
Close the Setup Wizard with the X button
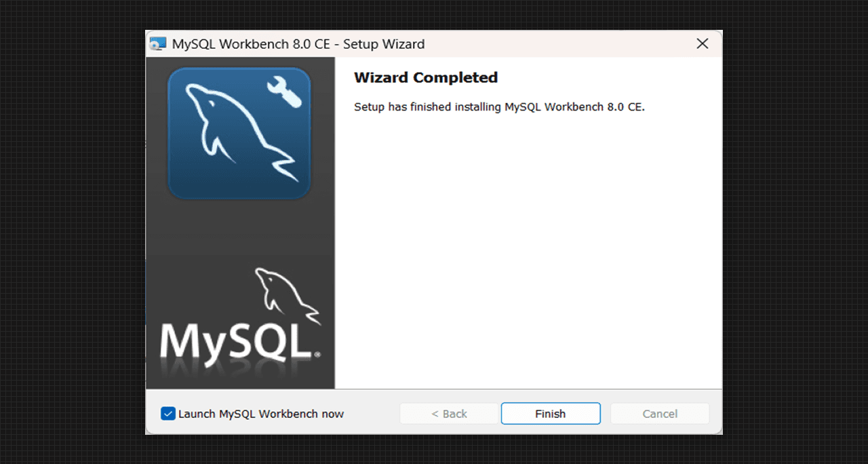point(703,44)
